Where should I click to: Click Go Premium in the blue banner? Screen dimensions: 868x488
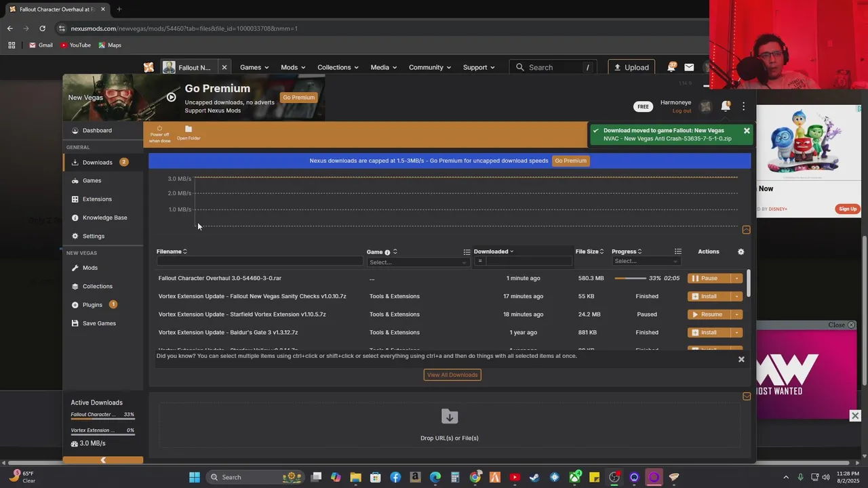point(570,161)
